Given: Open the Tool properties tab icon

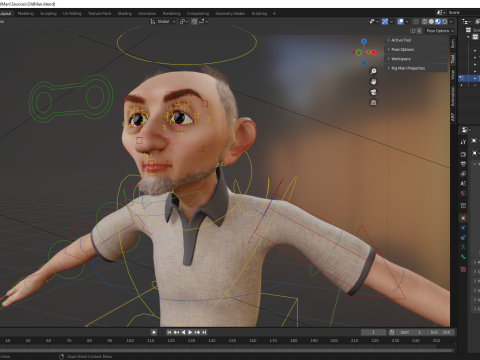Looking at the screenshot, I should [x=463, y=142].
